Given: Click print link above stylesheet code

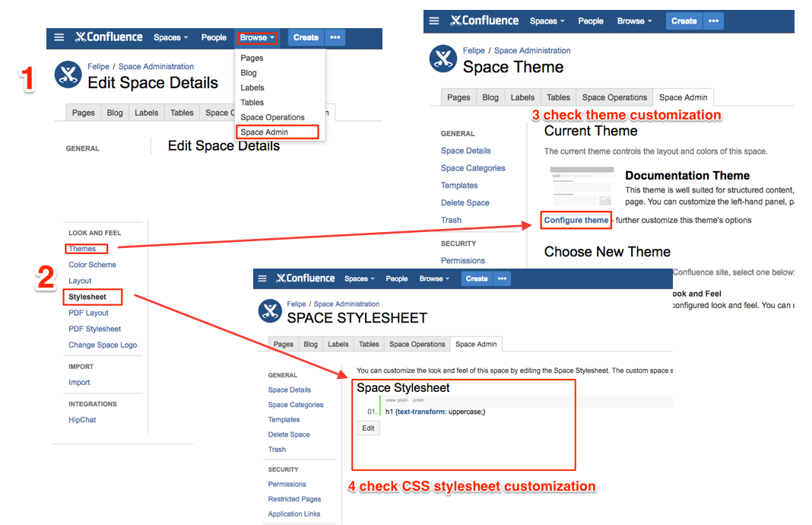Looking at the screenshot, I should 418,400.
